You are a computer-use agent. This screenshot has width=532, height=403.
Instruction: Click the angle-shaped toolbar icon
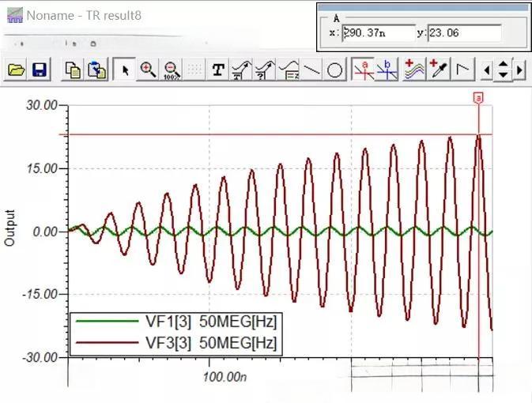(x=462, y=70)
